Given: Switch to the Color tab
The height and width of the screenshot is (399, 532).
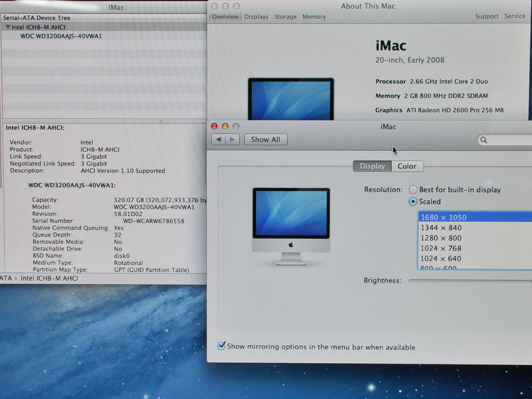Looking at the screenshot, I should pyautogui.click(x=407, y=166).
